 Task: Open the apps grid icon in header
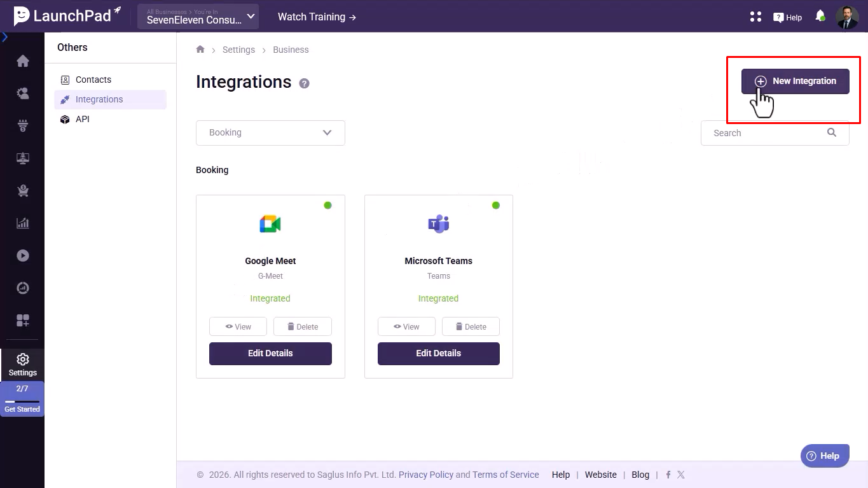(755, 17)
